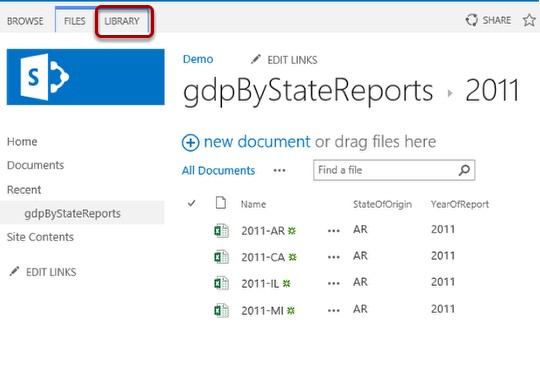This screenshot has height=376, width=540.
Task: Click the green new badge on 2011-IL
Action: pos(286,284)
